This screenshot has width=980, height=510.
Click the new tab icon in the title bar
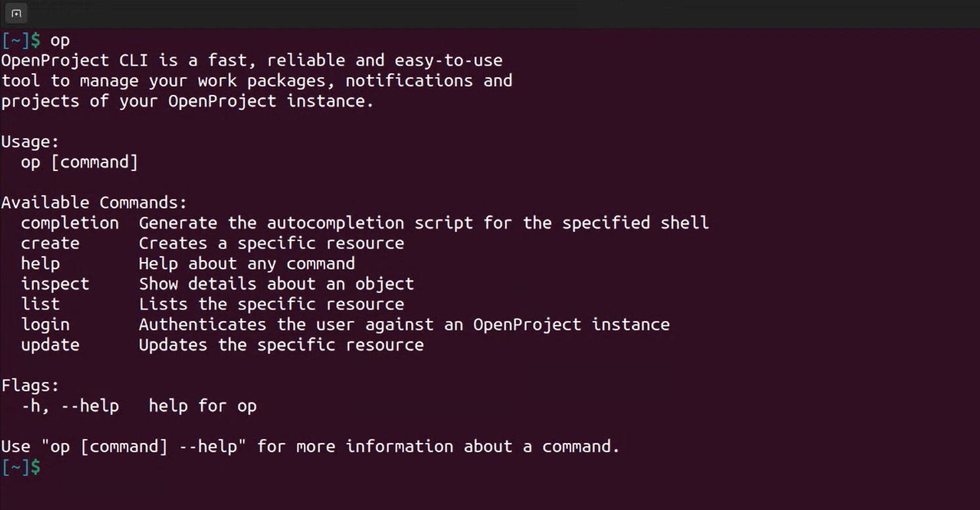click(x=16, y=13)
